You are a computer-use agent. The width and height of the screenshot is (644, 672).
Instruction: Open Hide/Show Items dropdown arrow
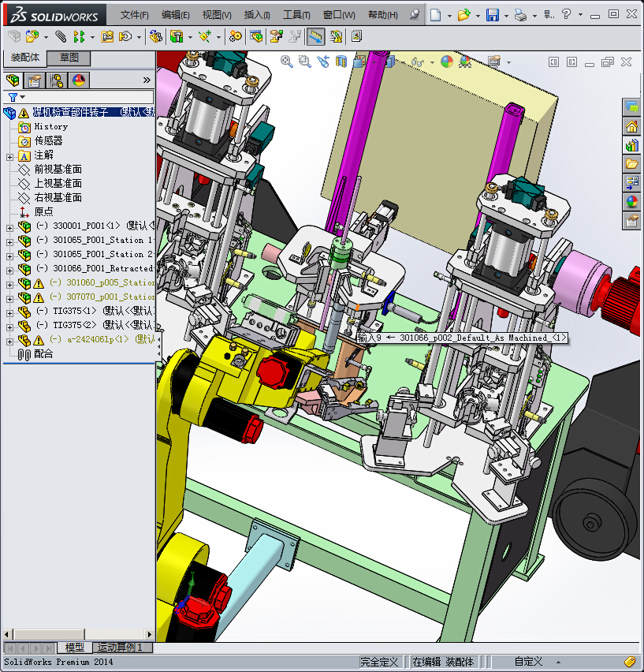coord(432,62)
